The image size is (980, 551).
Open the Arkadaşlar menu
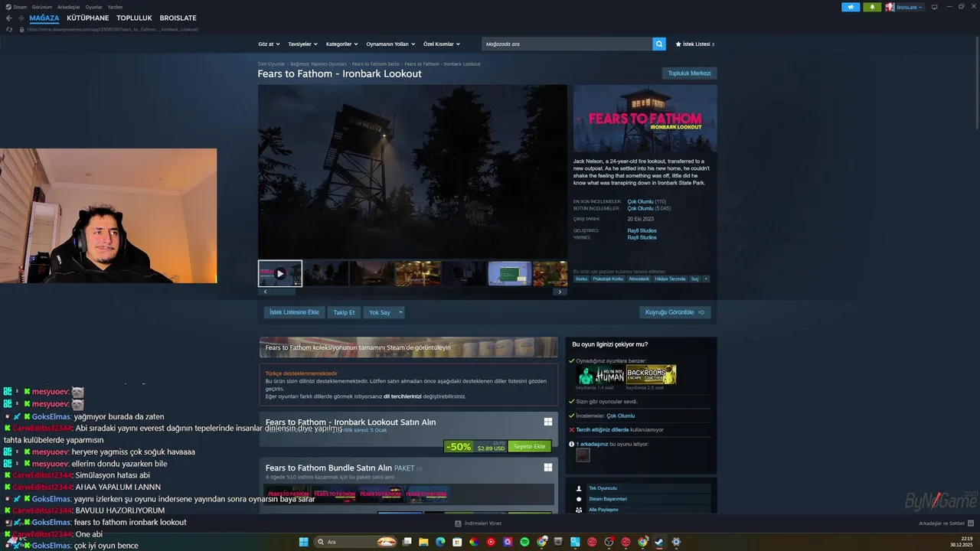68,7
